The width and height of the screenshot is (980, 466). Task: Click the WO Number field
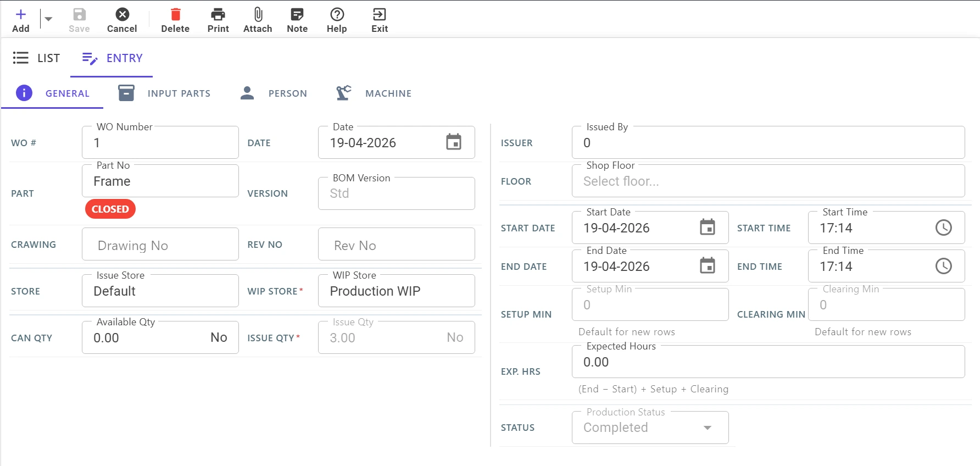coord(160,143)
